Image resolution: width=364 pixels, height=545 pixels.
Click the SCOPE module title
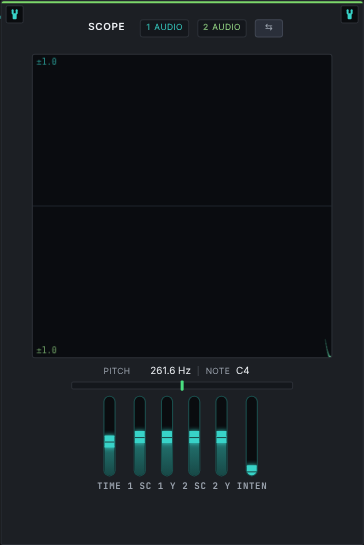pos(106,27)
